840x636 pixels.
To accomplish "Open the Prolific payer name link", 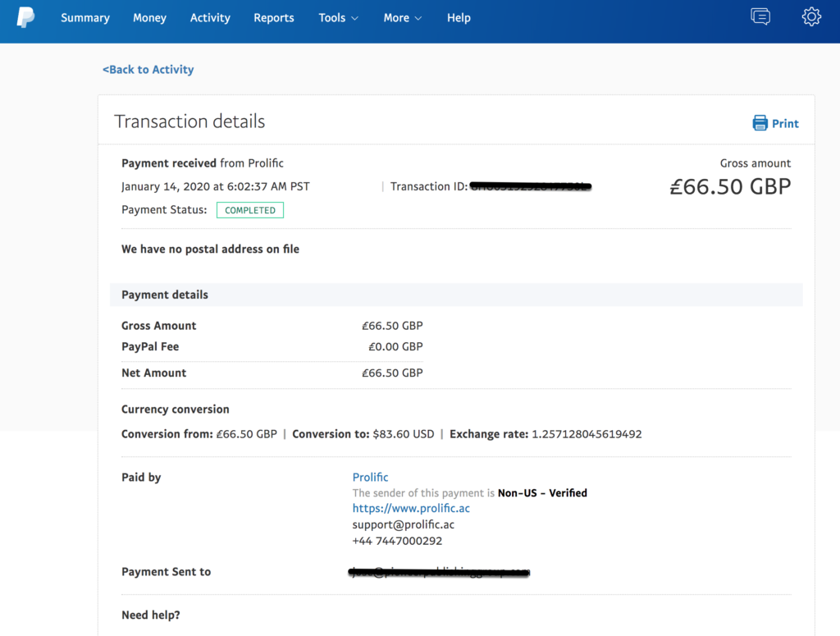I will (x=370, y=477).
